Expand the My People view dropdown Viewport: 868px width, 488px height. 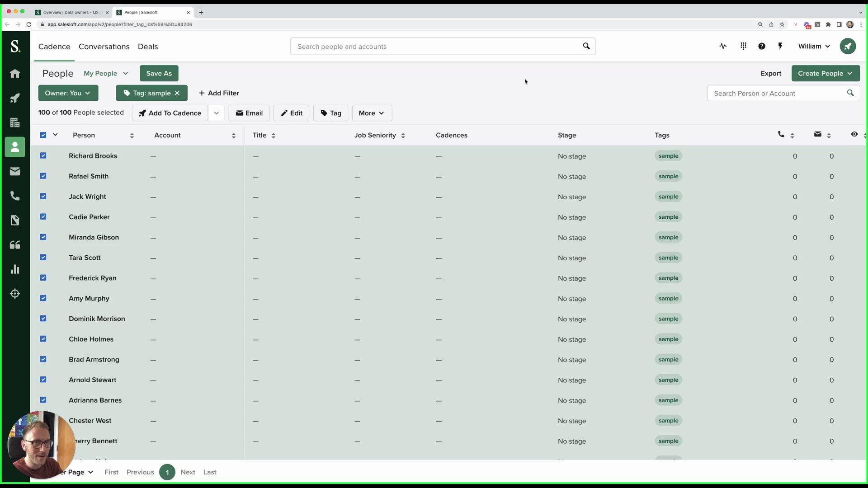[x=106, y=73]
